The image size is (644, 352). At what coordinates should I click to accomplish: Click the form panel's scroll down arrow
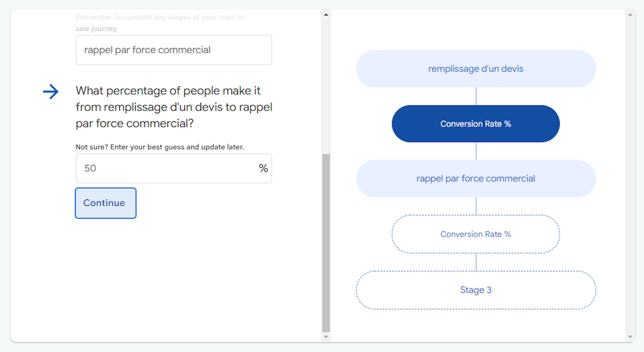click(x=326, y=337)
